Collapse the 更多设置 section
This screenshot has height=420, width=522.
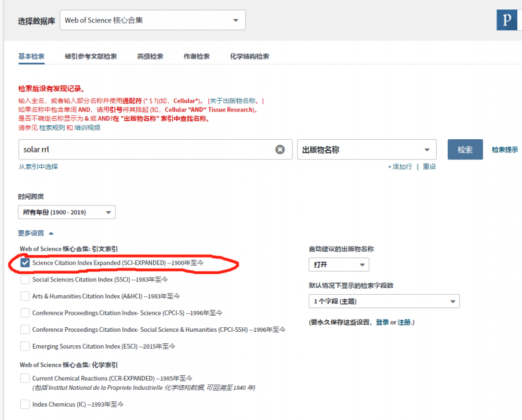pos(35,233)
